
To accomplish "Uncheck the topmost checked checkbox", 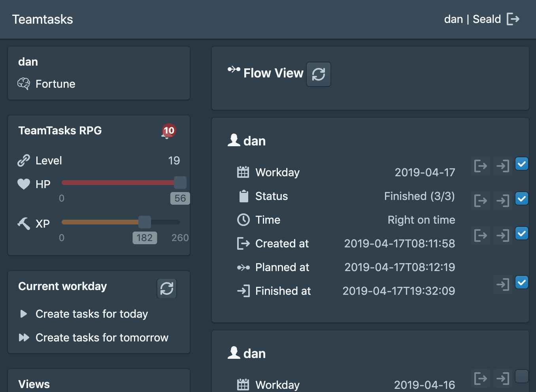I will point(522,164).
